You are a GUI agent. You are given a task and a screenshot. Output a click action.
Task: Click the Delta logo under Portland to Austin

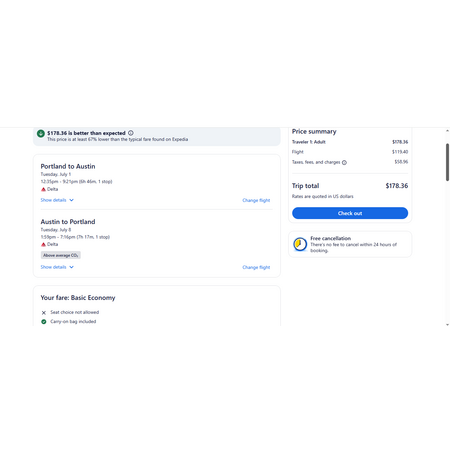coord(43,189)
